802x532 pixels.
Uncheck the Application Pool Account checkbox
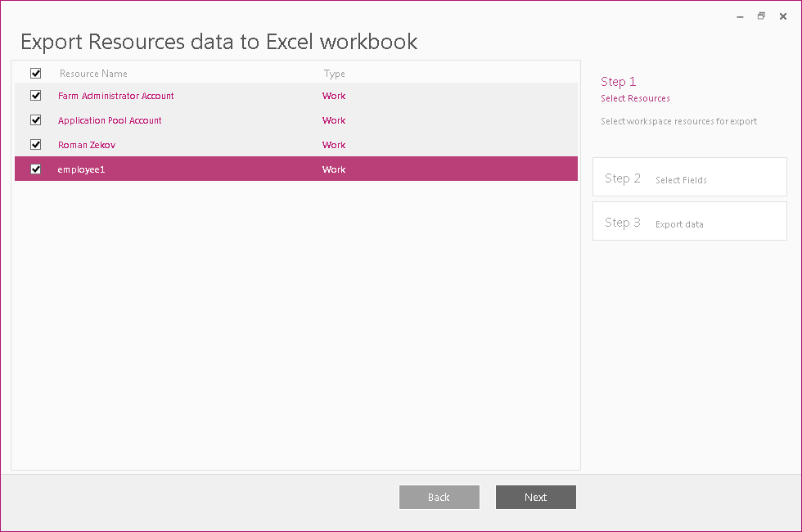[36, 120]
